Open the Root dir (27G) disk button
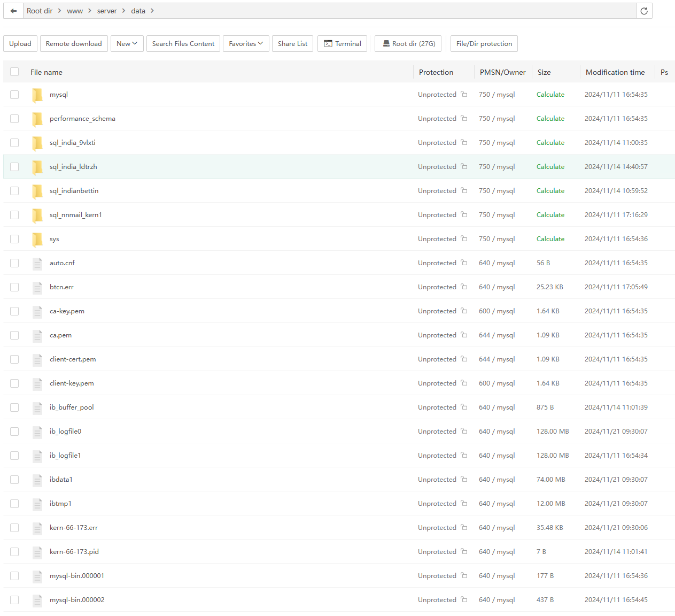 tap(408, 44)
